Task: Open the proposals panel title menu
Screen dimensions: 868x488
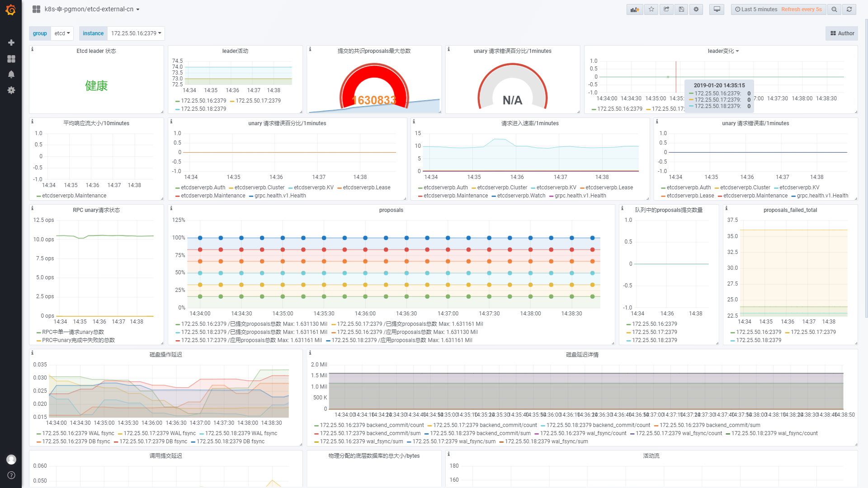Action: tap(391, 210)
